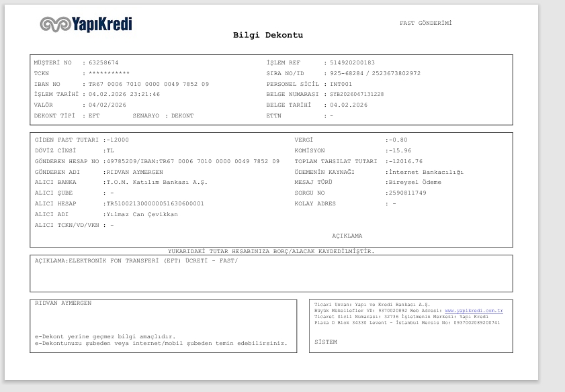565x392 pixels.
Task: Select the 'YUKARIDAKİ TUTAR HESABINIZA' notice line
Action: click(271, 251)
